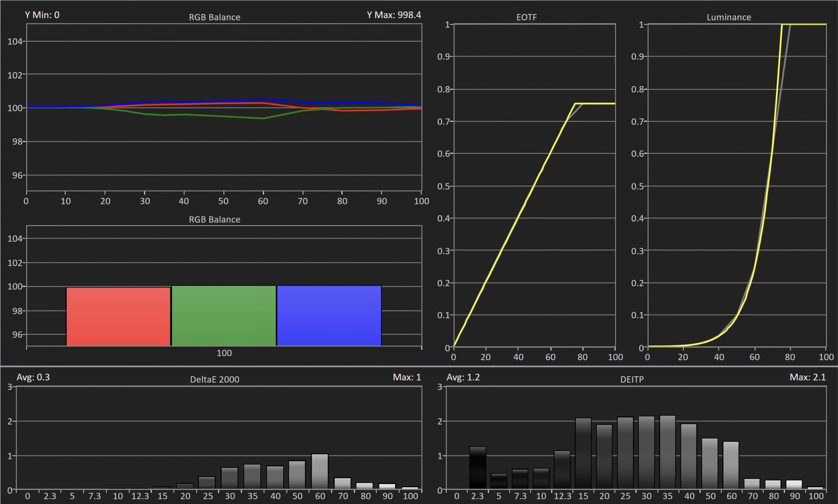Click the DEITP Max: 2.1 label
Viewport: 838px width, 504px height.
[x=807, y=377]
